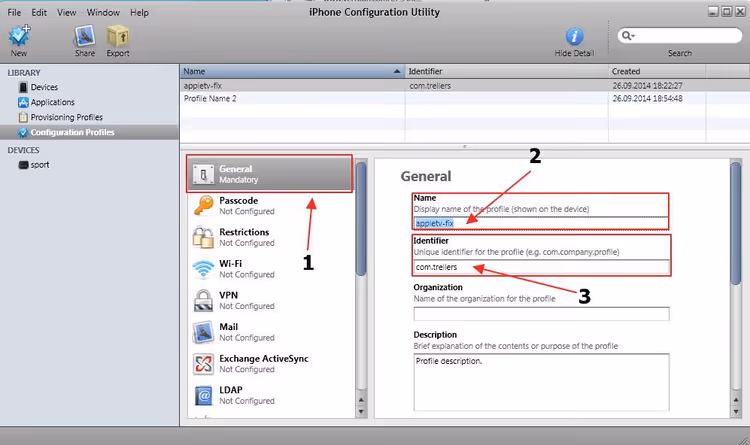
Task: Close the iPhone Configuration Utility window
Action: [740, 12]
